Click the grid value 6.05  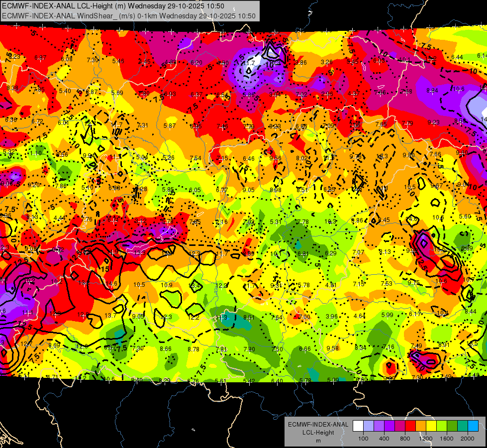tap(195, 190)
